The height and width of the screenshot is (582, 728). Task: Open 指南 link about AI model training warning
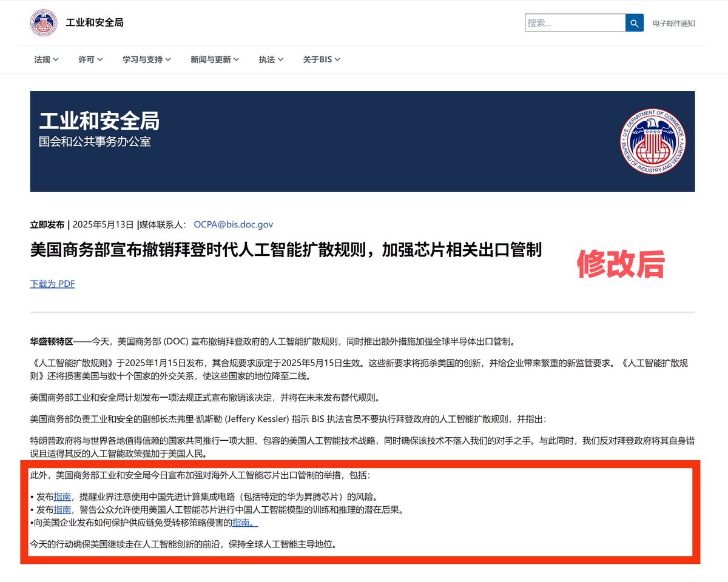click(x=62, y=510)
